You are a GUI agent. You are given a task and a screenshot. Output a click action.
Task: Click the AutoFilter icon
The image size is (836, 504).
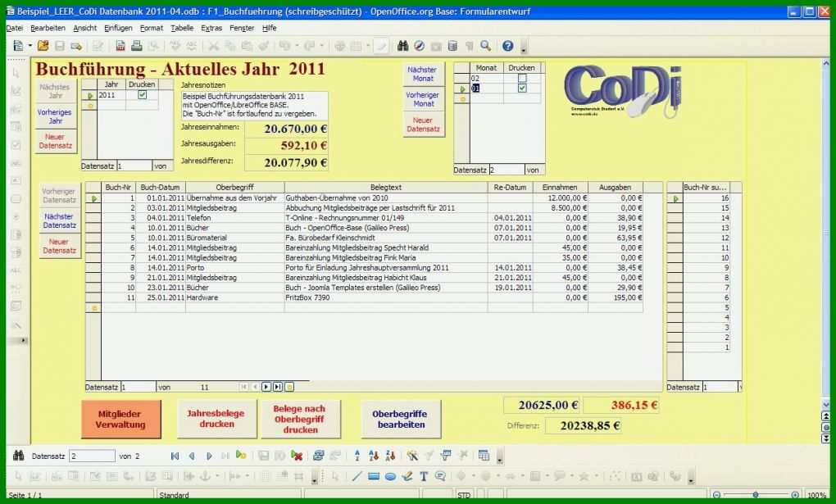click(412, 456)
